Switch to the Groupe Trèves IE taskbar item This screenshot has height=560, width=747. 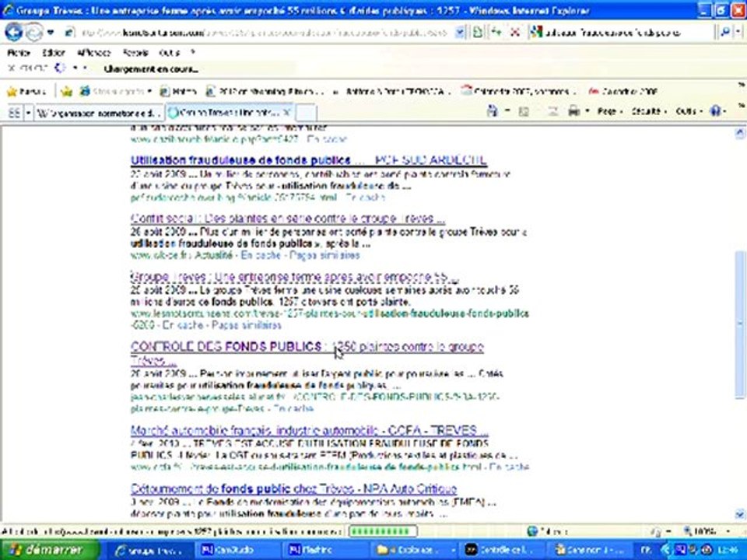(149, 550)
